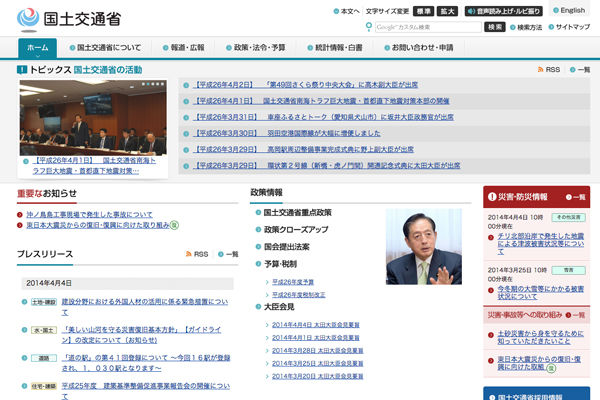Open 沖ノ鳥島工事現場 accident notice
The image size is (600, 400).
tap(89, 215)
